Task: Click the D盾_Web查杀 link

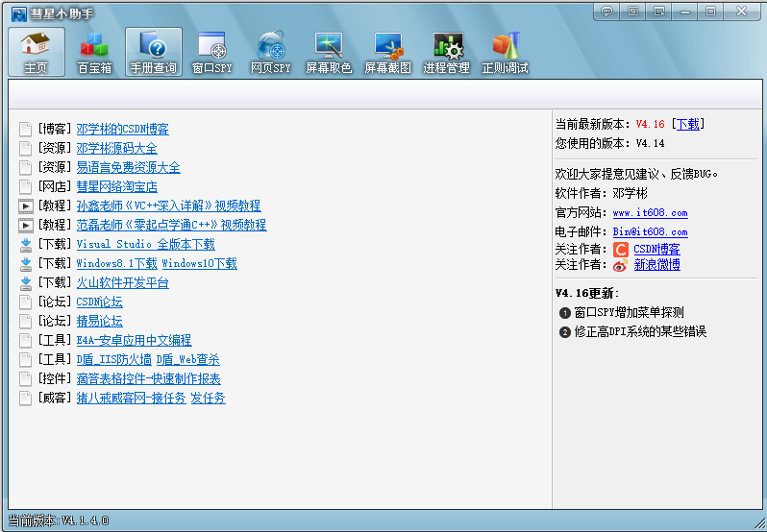Action: coord(188,359)
